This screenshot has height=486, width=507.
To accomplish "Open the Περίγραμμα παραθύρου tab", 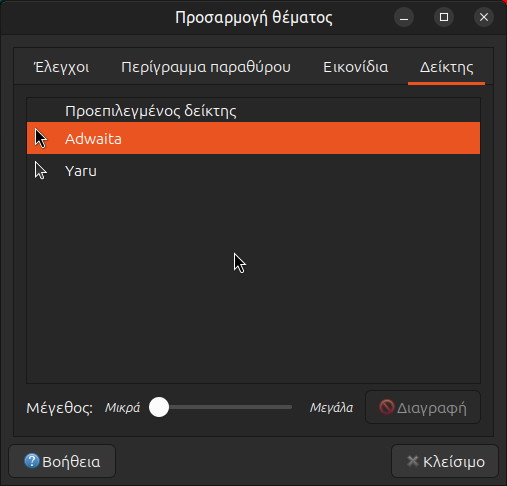I will click(x=206, y=67).
